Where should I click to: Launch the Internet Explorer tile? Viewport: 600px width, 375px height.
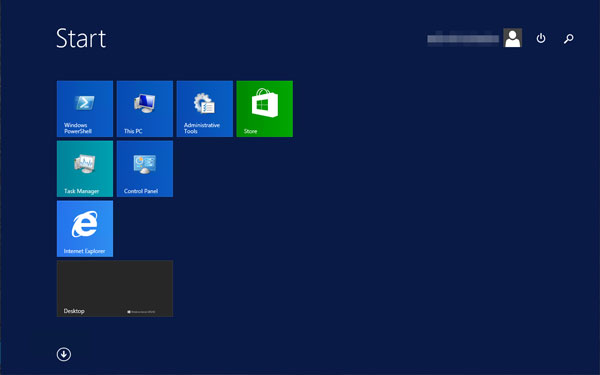pyautogui.click(x=85, y=229)
